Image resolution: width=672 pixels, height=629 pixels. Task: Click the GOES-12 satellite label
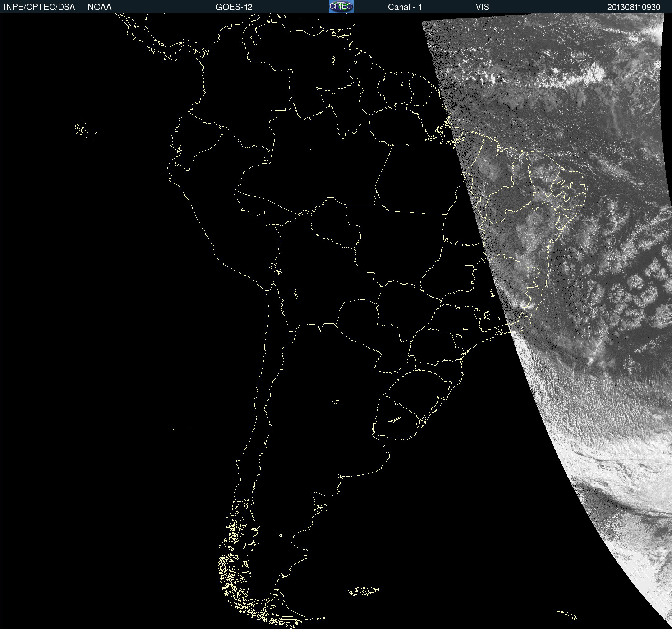(x=234, y=7)
